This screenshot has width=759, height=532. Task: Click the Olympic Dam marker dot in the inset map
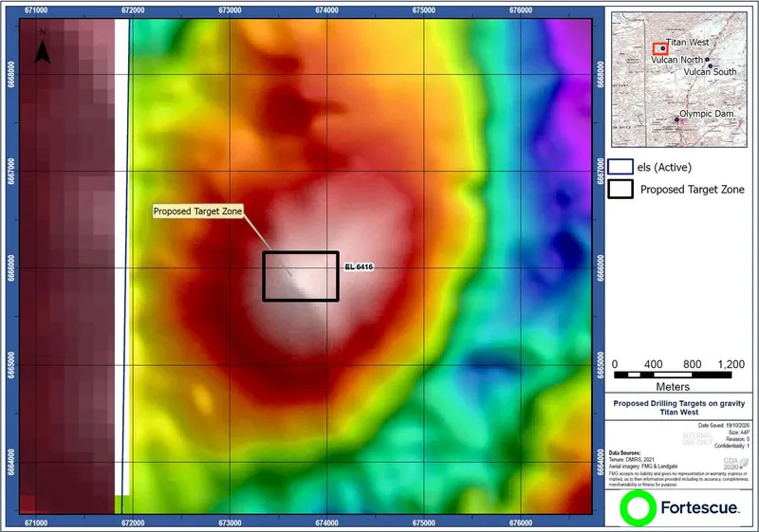676,119
